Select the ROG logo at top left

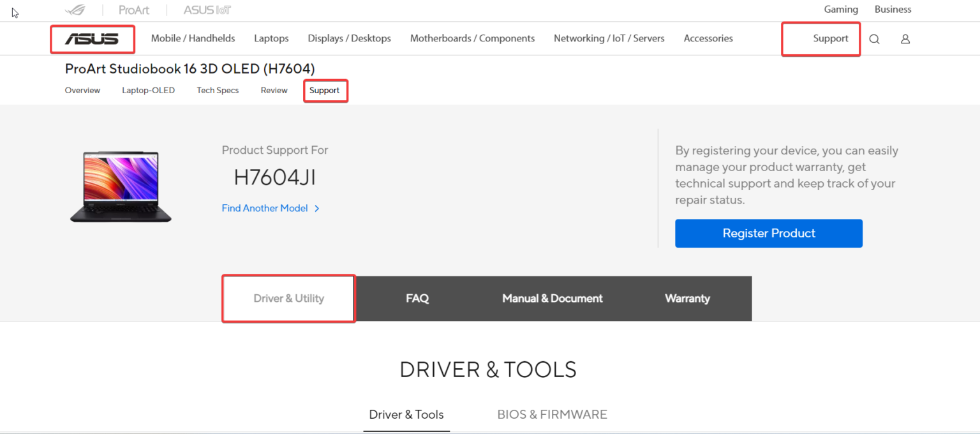tap(76, 10)
